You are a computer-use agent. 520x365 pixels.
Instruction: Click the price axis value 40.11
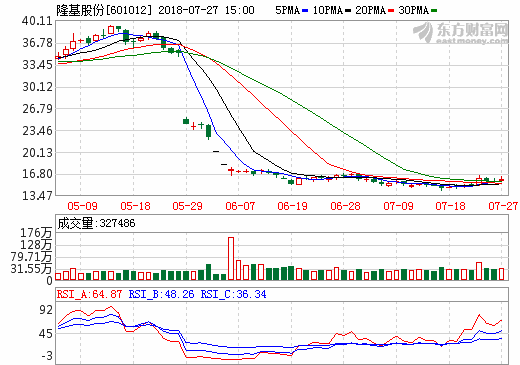tap(37, 21)
